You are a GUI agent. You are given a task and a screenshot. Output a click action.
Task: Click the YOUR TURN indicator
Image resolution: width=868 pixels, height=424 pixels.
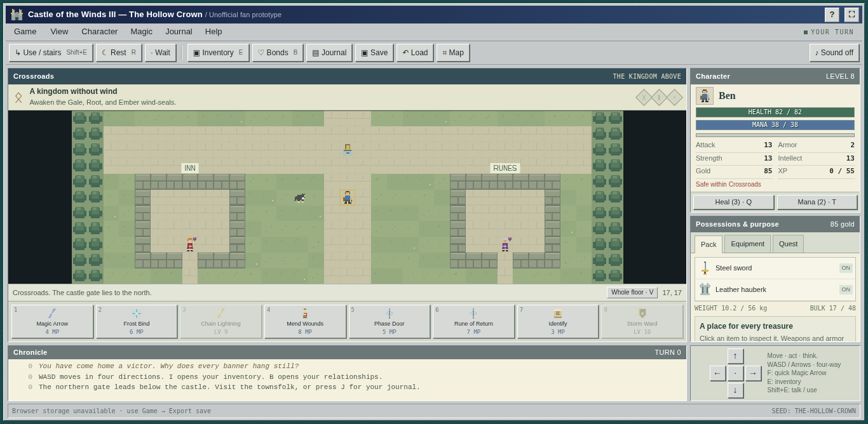click(x=829, y=32)
